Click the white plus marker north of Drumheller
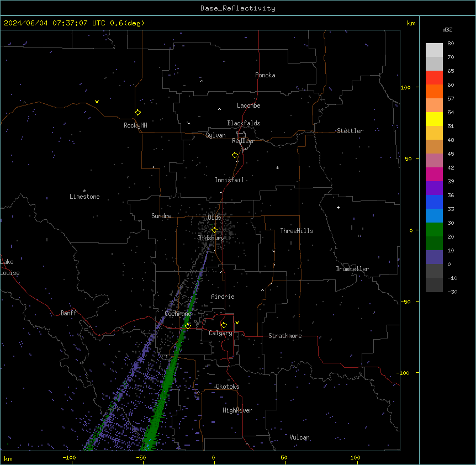476x465 pixels. (338, 207)
